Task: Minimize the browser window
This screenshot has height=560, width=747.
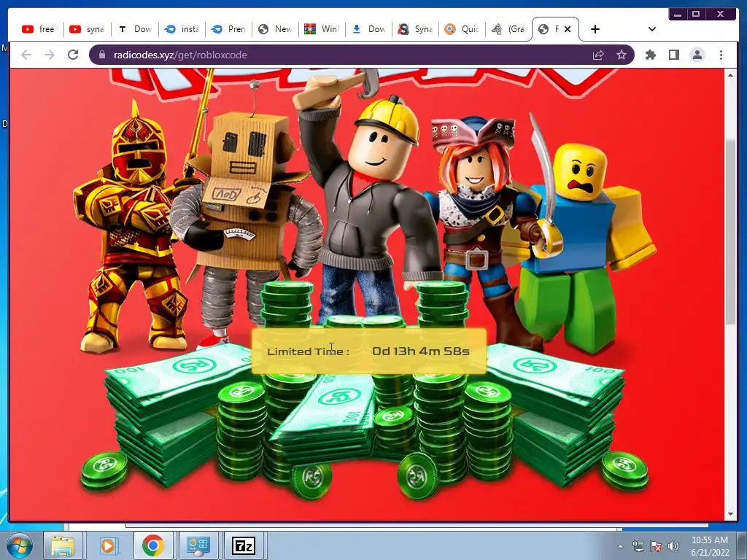Action: 678,15
